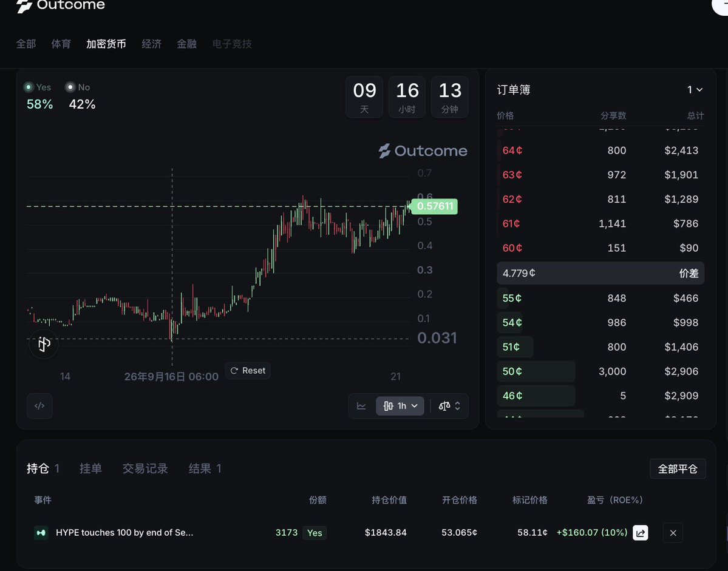Select the 全部 category tab

coord(26,44)
